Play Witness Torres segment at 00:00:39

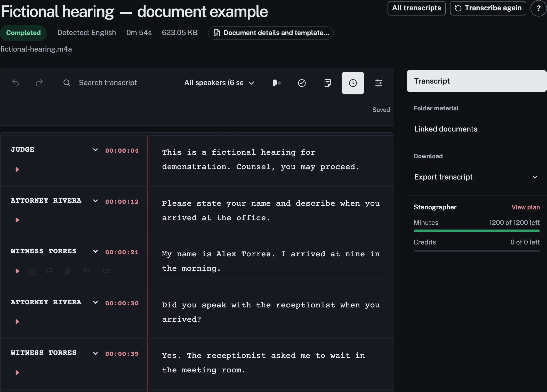[x=17, y=373]
